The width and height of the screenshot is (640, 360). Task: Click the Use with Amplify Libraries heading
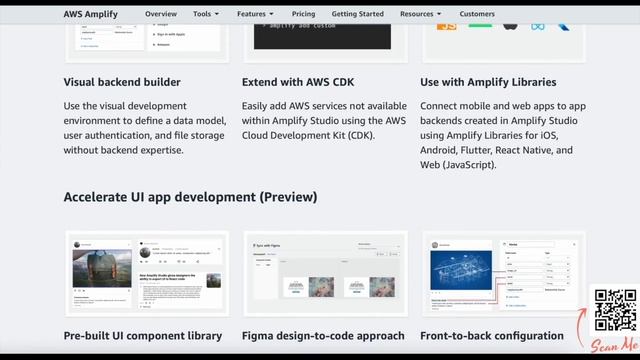[488, 82]
